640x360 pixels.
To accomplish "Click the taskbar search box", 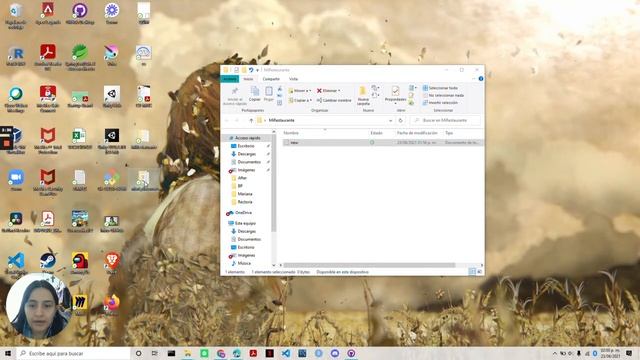I will tap(73, 353).
